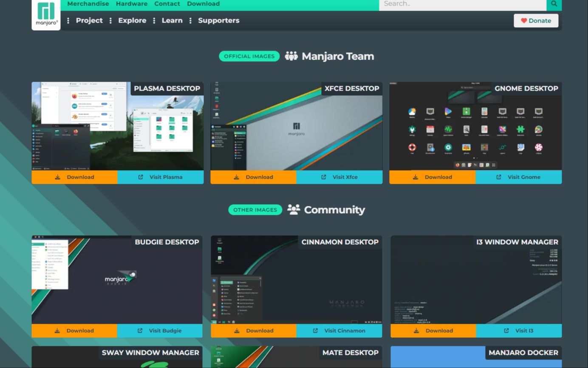Open the Supporters menu
This screenshot has height=368, width=588.
pos(219,20)
